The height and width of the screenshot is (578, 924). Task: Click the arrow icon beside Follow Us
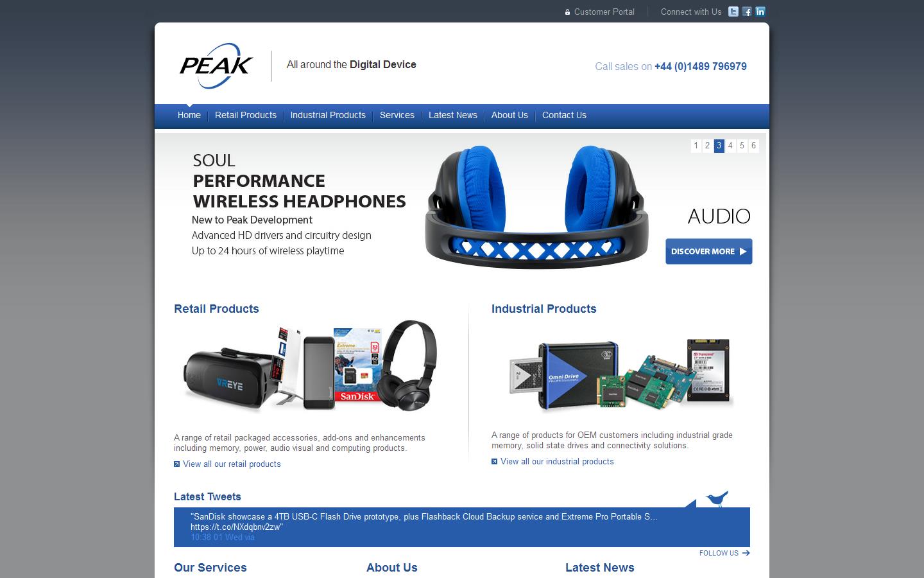click(x=746, y=553)
